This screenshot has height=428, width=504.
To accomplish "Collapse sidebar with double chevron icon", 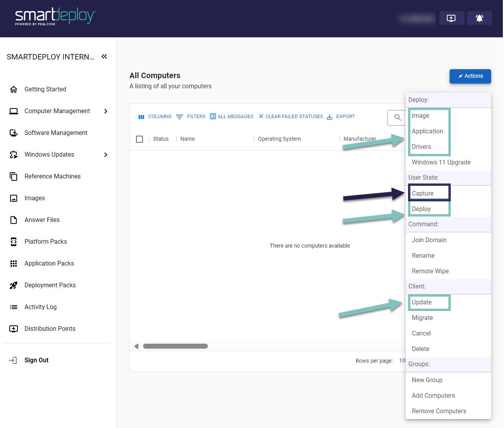I will point(104,57).
